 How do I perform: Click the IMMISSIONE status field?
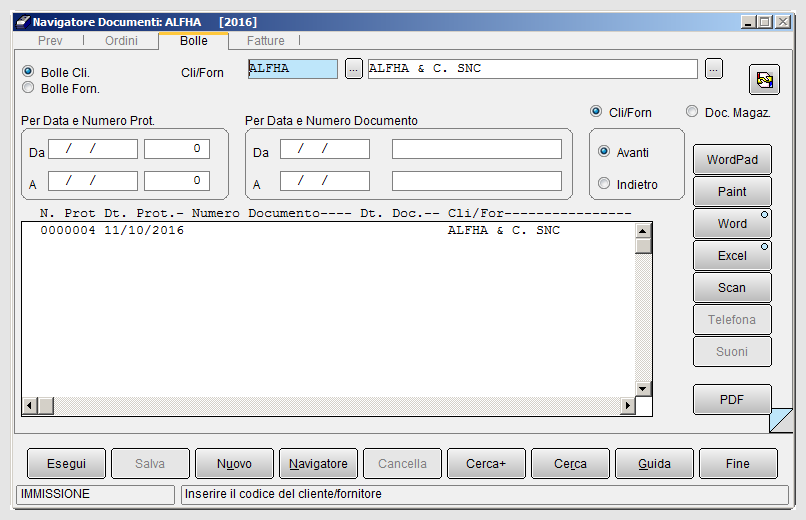[96, 494]
